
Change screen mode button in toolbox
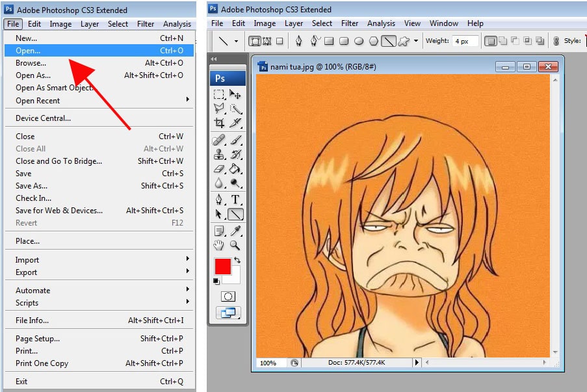pos(228,313)
